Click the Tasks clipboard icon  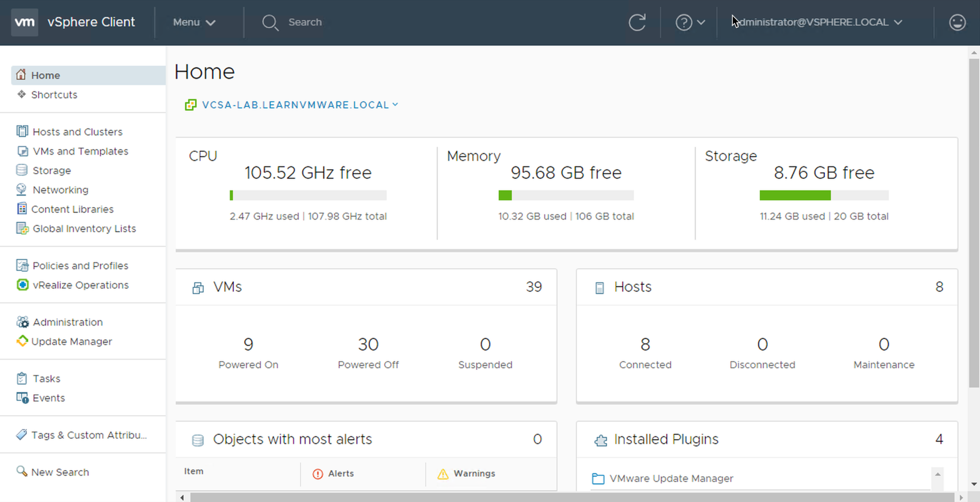[x=22, y=378]
